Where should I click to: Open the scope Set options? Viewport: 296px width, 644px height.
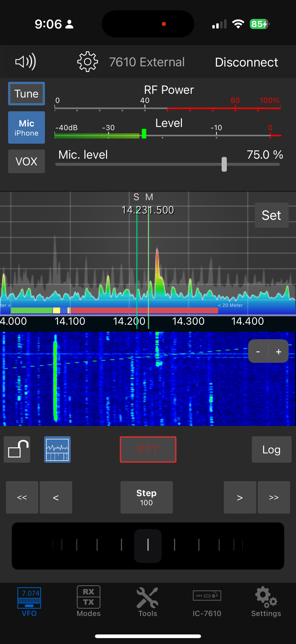[271, 215]
